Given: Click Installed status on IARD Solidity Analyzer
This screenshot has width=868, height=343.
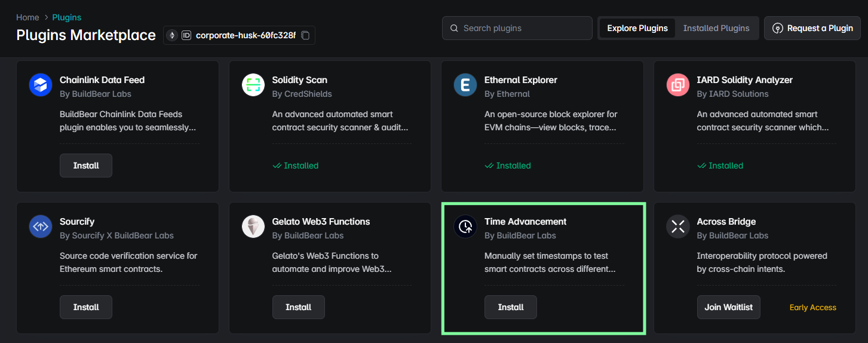Looking at the screenshot, I should pyautogui.click(x=720, y=166).
